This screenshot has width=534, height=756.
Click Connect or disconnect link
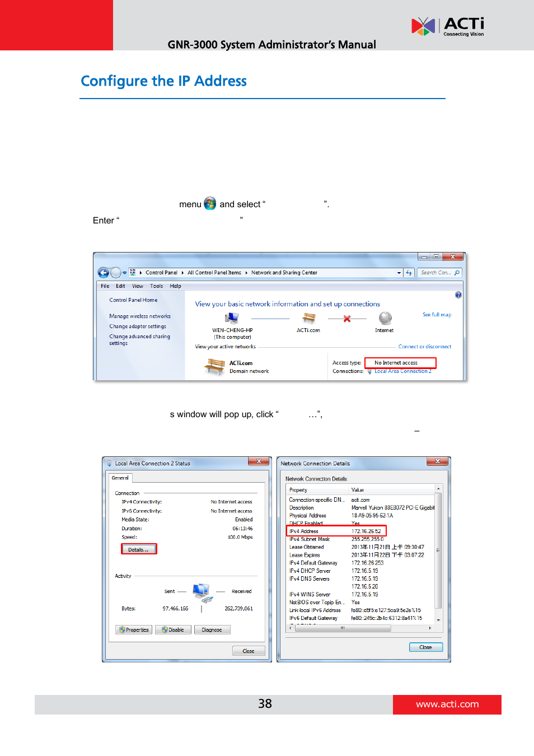(x=425, y=347)
